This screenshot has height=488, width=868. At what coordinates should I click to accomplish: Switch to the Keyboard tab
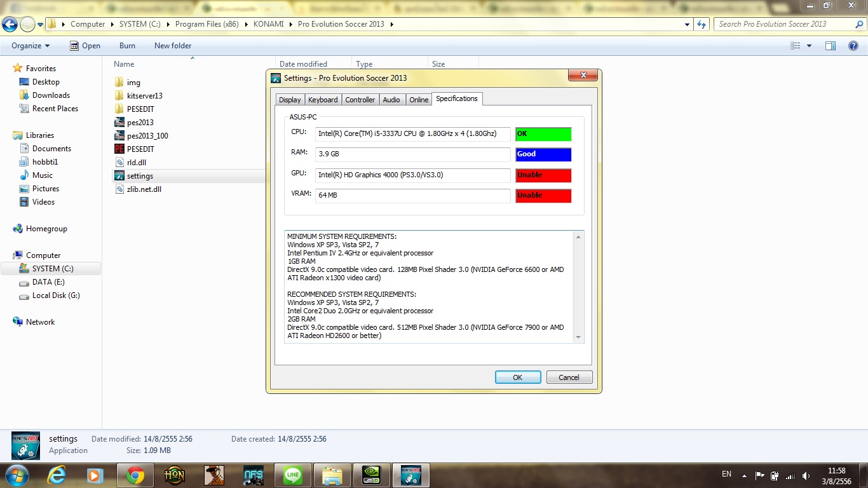(323, 100)
